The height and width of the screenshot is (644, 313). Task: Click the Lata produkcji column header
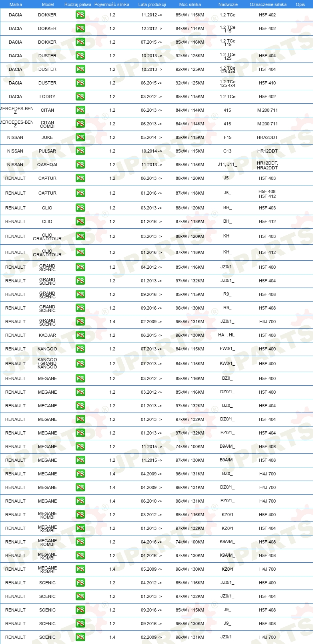[152, 4]
